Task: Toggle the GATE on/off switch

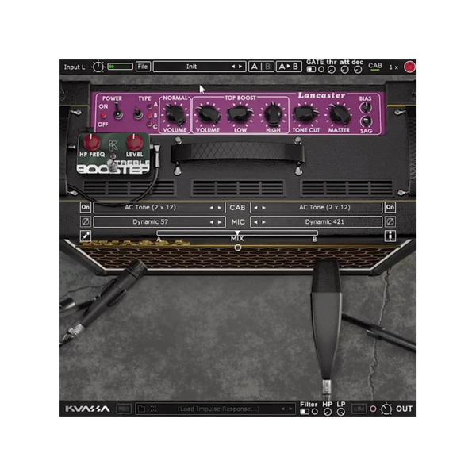Action: 311,70
